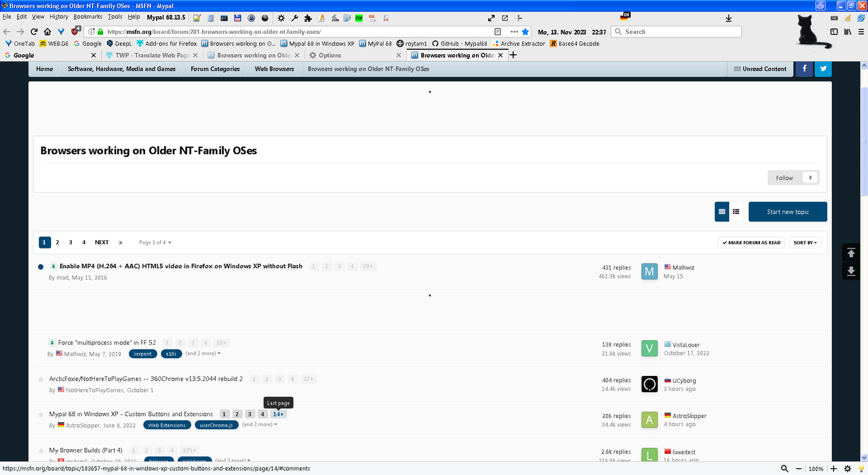
Task: Click the browser Back arrow
Action: [x=7, y=31]
